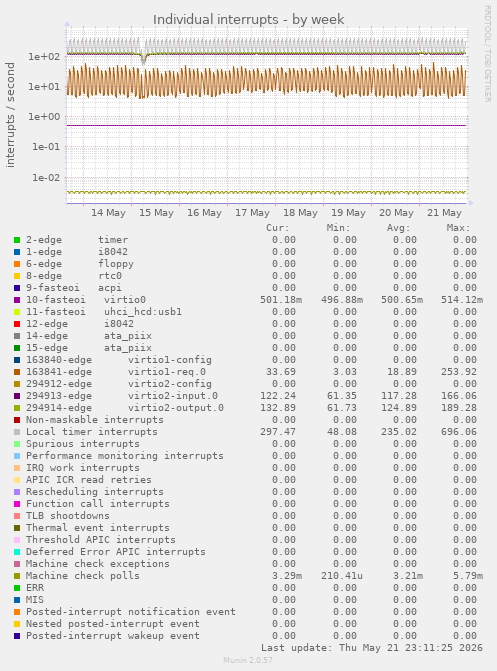Click the 1e+00 y-axis label
Image resolution: width=497 pixels, height=671 pixels.
coord(44,116)
